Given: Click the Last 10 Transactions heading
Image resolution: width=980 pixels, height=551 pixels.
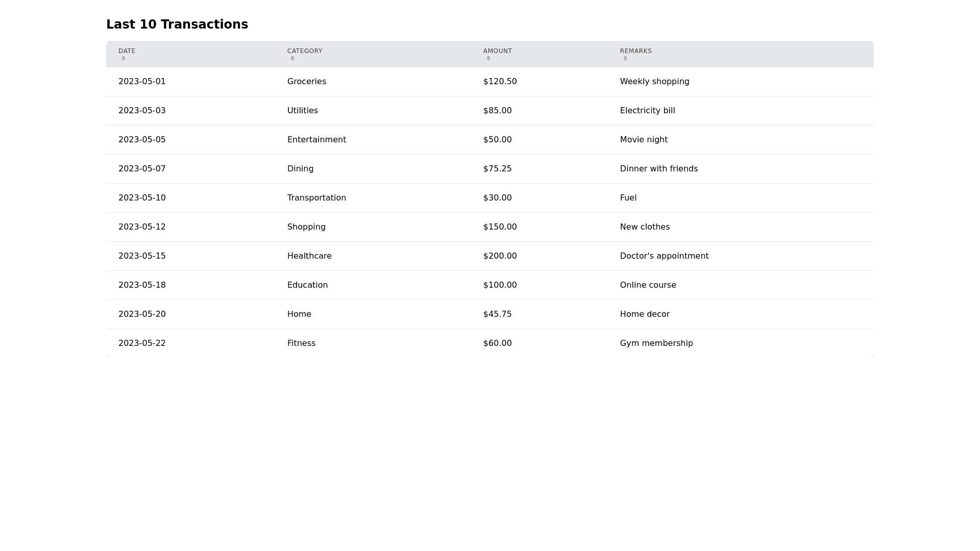Looking at the screenshot, I should click(177, 24).
